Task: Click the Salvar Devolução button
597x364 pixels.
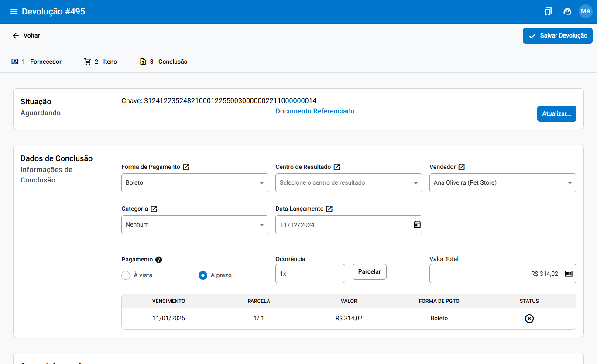Action: coord(557,36)
